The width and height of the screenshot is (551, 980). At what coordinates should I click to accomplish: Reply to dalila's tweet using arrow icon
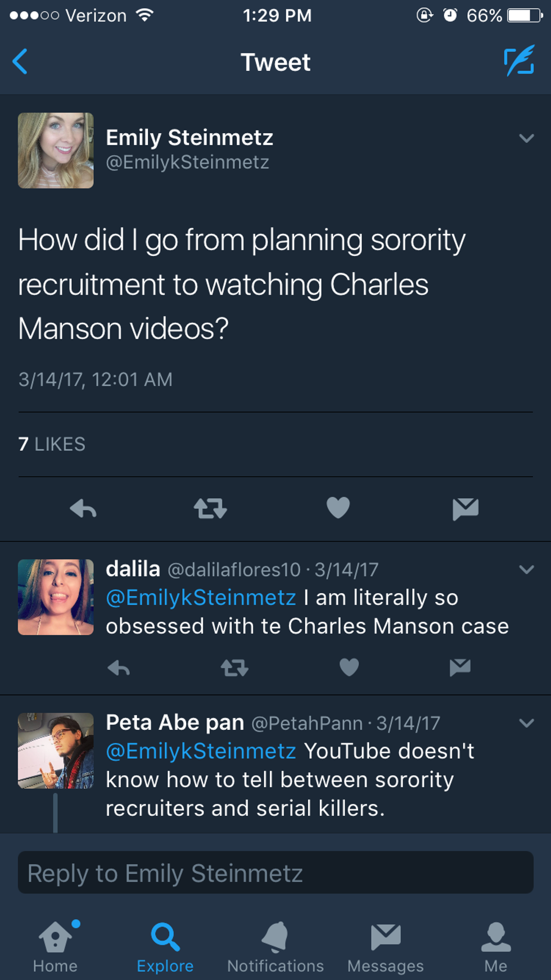(x=119, y=668)
